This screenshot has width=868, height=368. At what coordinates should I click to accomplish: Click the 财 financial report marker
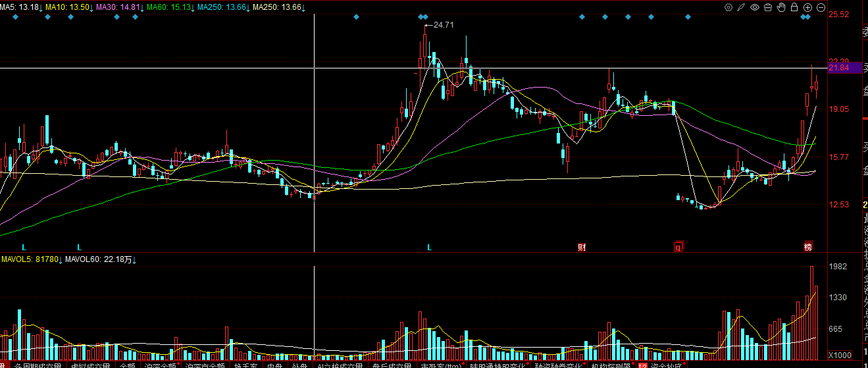coord(582,247)
